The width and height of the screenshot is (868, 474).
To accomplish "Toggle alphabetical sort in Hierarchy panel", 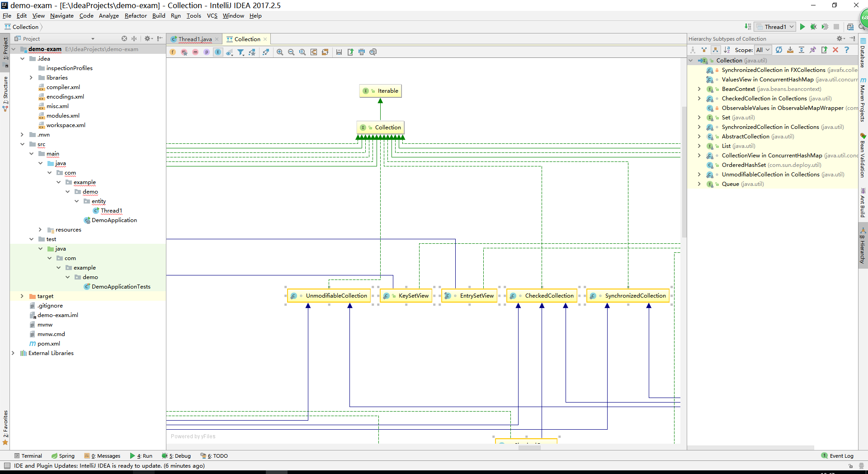I will tap(727, 50).
